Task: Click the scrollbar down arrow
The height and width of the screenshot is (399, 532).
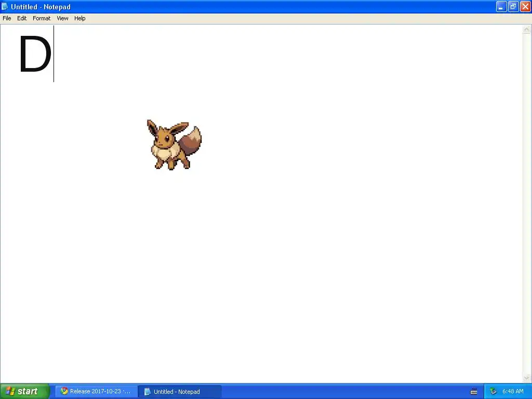Action: coord(526,378)
